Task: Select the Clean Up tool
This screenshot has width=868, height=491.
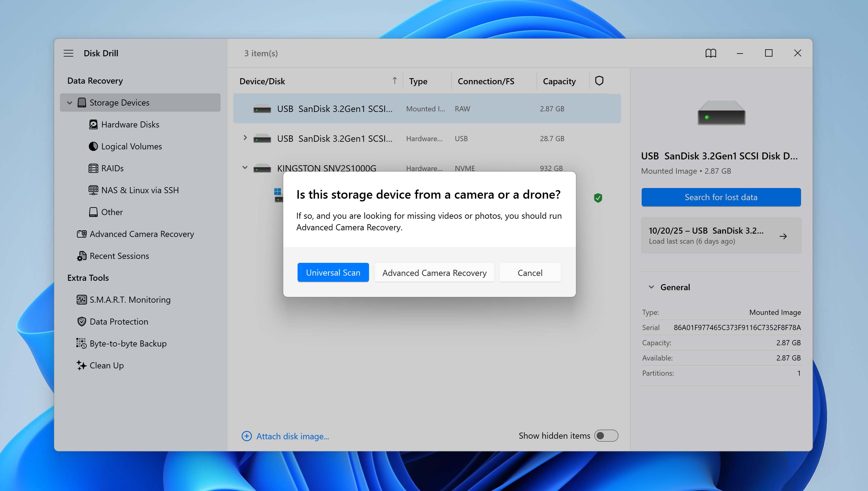Action: pyautogui.click(x=106, y=365)
